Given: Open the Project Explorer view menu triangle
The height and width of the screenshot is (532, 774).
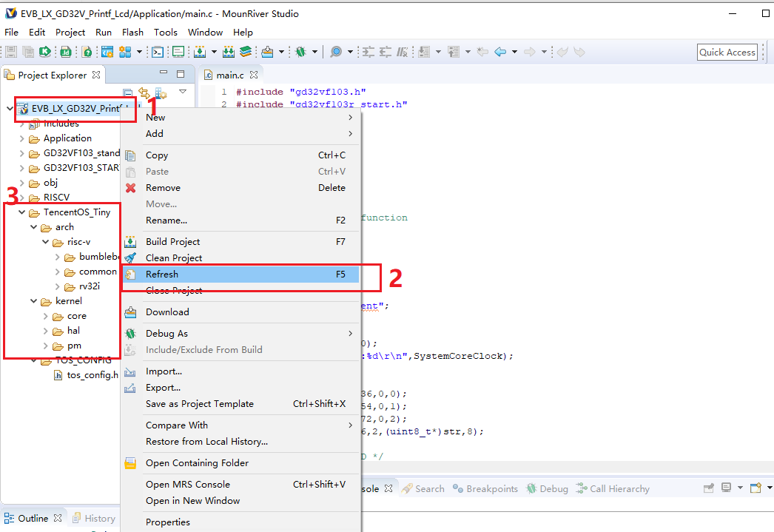Looking at the screenshot, I should click(x=183, y=91).
